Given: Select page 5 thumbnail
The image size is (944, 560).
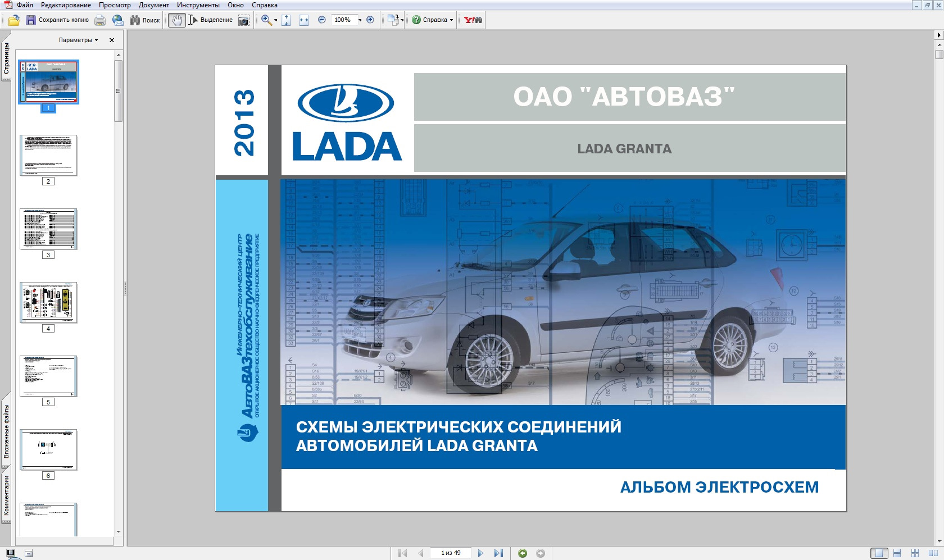Looking at the screenshot, I should pos(48,376).
